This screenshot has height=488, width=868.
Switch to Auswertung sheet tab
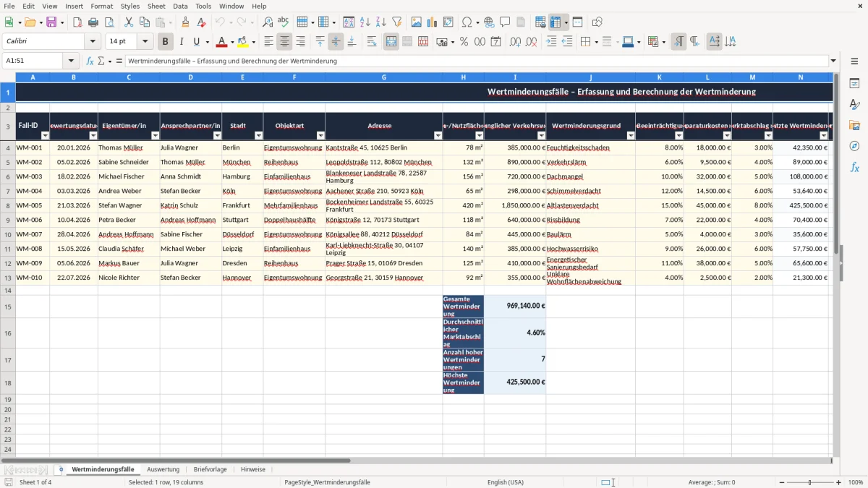[x=163, y=469]
